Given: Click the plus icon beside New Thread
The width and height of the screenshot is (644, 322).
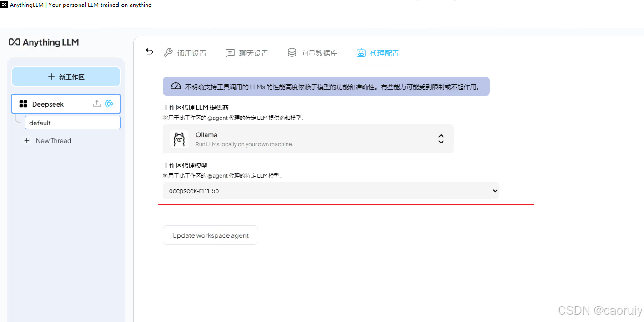Looking at the screenshot, I should [27, 141].
